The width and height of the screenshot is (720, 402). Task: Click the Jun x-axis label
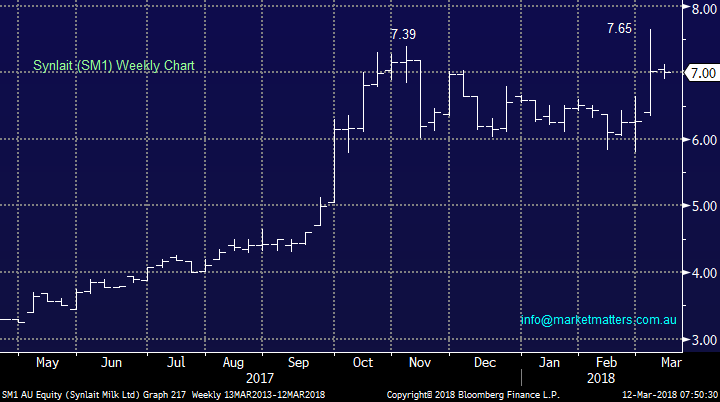112,362
